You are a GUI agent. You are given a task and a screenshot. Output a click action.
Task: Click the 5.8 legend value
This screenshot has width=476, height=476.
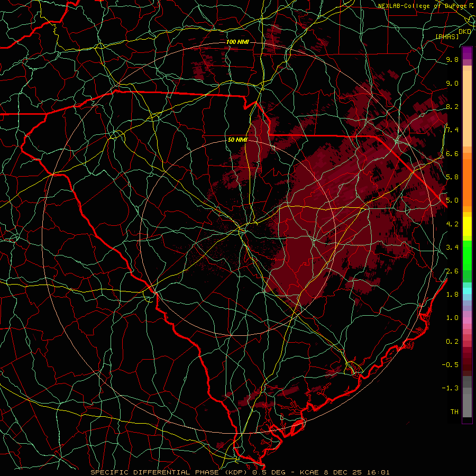click(452, 177)
